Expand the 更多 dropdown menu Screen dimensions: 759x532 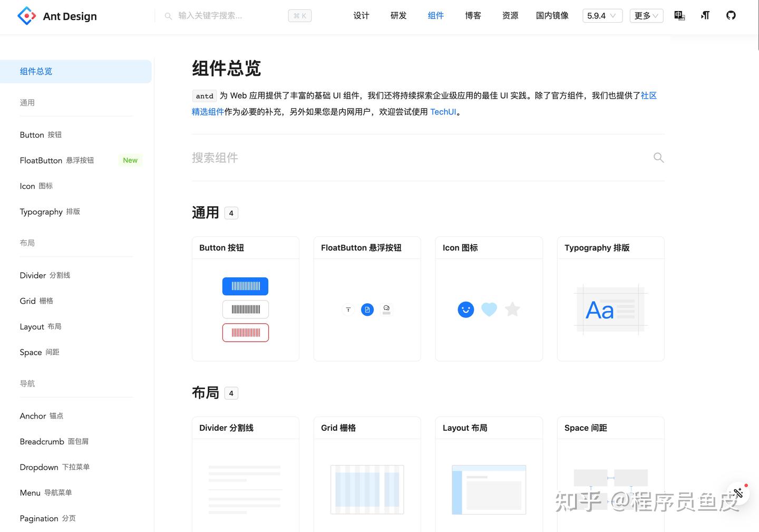tap(647, 16)
